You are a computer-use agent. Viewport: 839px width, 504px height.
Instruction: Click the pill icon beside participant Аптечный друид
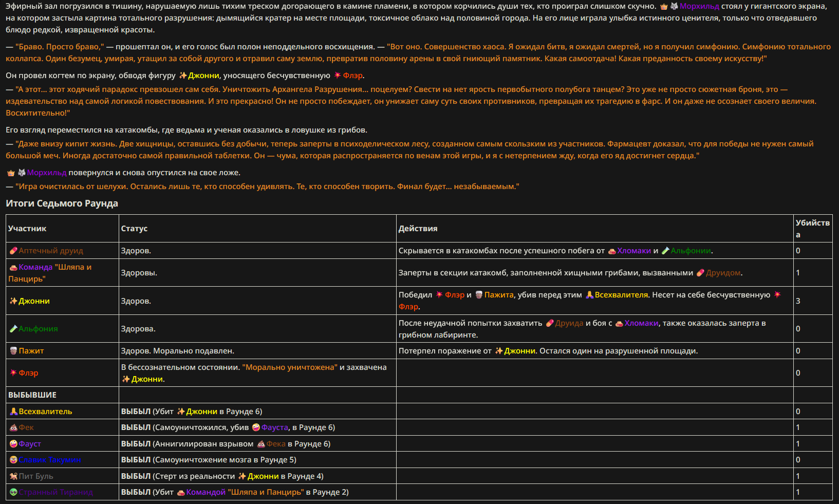coord(13,251)
